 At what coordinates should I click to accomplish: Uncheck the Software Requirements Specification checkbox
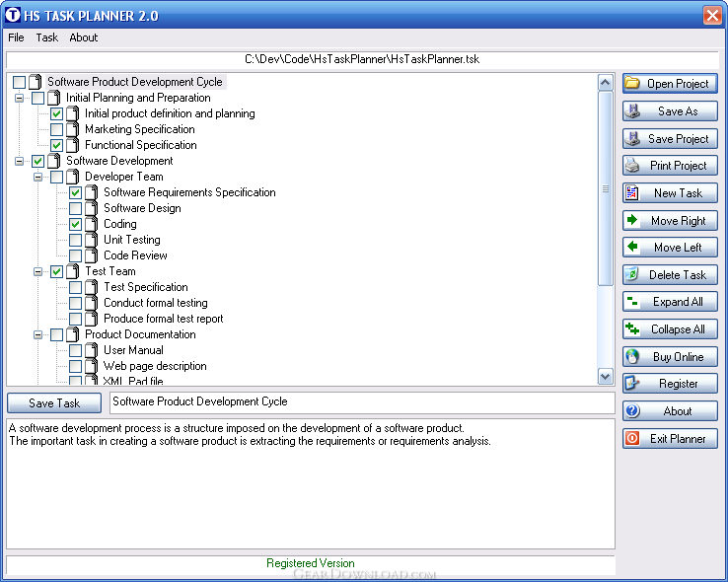pyautogui.click(x=75, y=192)
